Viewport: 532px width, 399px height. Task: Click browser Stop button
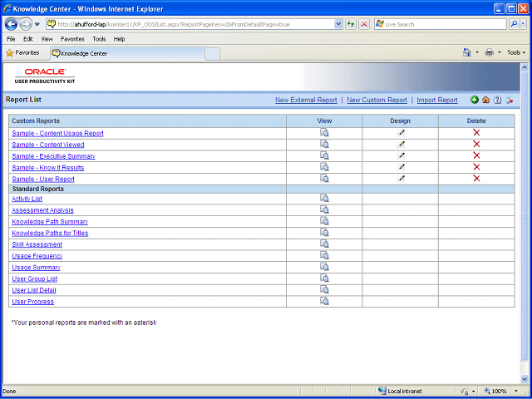(x=364, y=24)
